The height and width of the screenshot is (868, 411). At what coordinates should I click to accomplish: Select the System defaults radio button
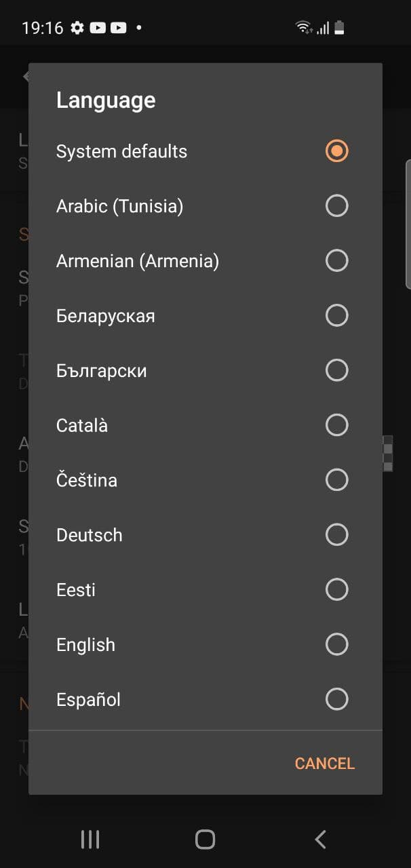coord(336,151)
